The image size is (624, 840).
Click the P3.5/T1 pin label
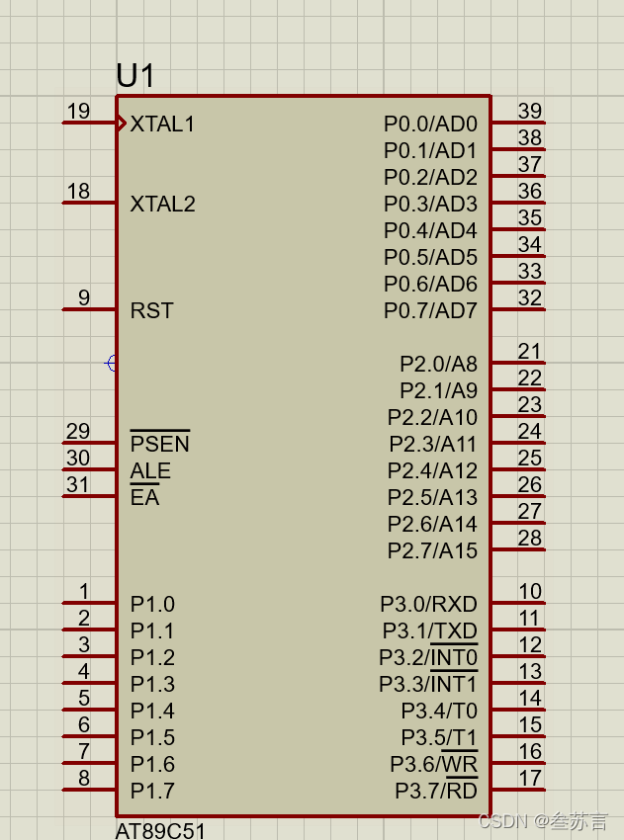[439, 737]
